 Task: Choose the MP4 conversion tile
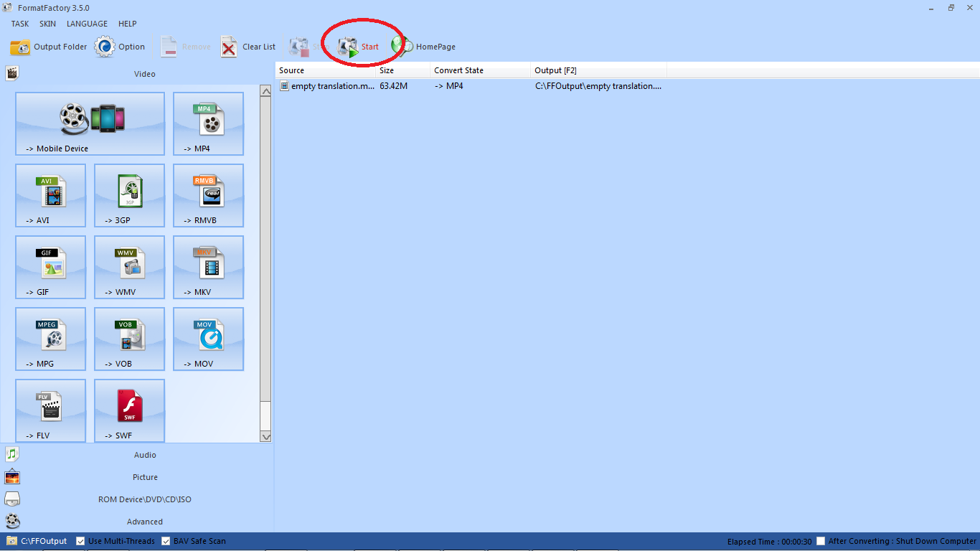208,123
